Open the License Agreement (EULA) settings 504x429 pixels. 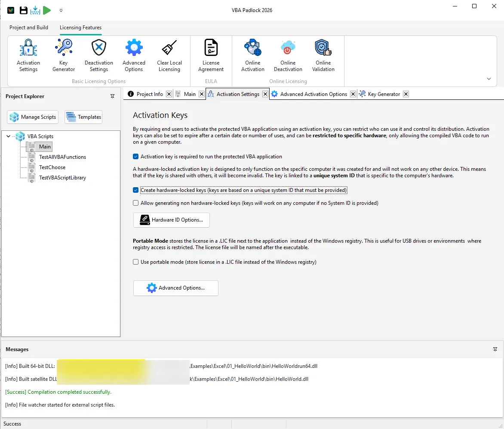tap(211, 55)
